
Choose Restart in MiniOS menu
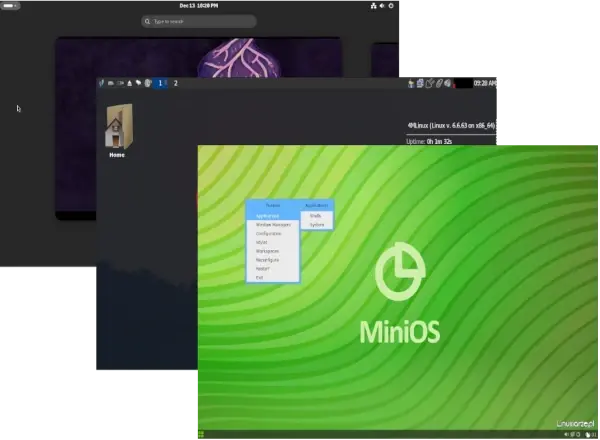[x=272, y=269]
